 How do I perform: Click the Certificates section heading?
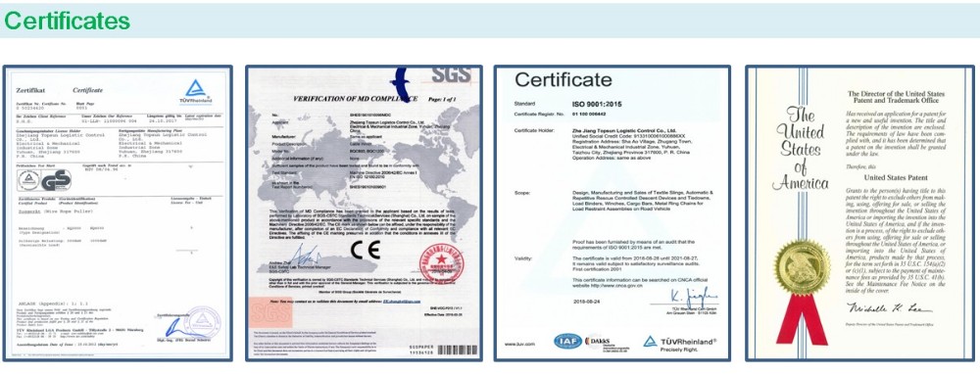[68, 21]
